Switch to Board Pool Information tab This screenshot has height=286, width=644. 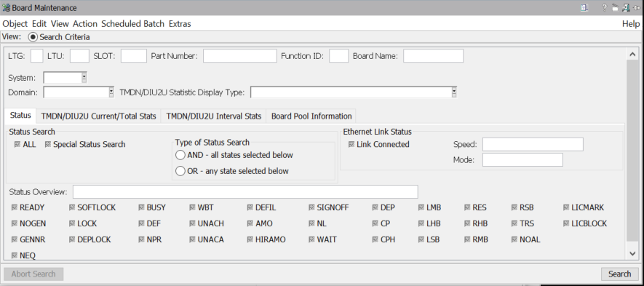click(x=311, y=116)
